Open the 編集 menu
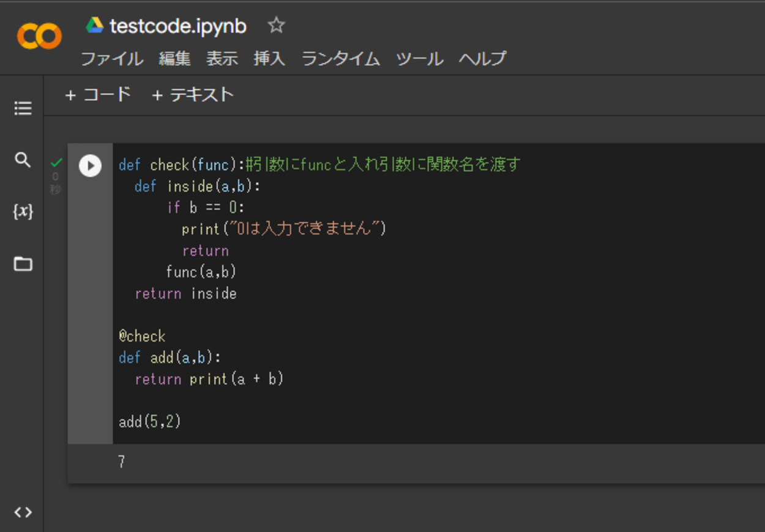This screenshot has width=765, height=532. (x=174, y=59)
